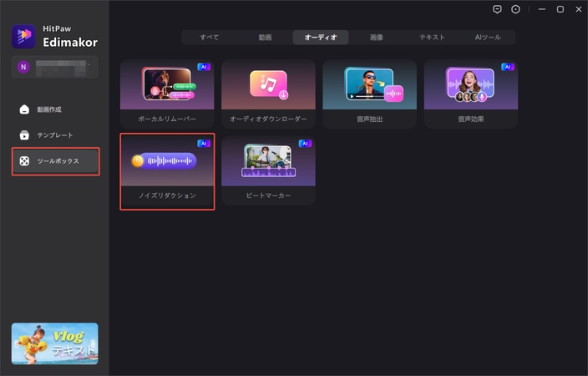
Task: Switch to the 画像 tab
Action: (377, 37)
